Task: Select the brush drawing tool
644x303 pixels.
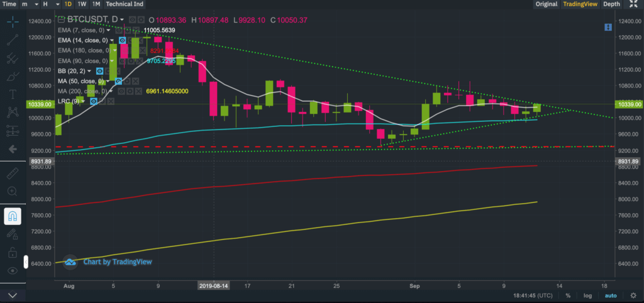Action: point(13,76)
